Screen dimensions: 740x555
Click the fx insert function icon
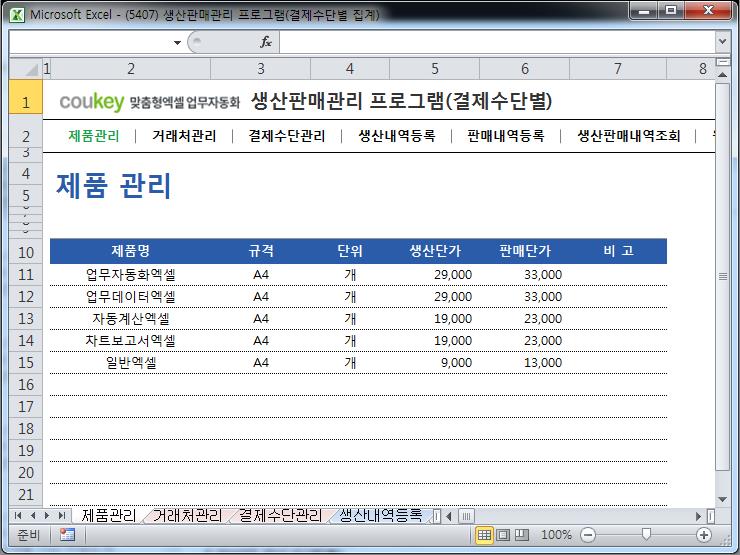[x=266, y=42]
